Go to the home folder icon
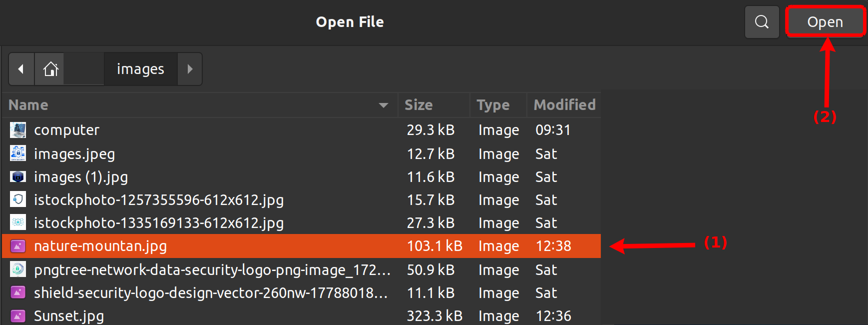Image resolution: width=868 pixels, height=325 pixels. [50, 69]
